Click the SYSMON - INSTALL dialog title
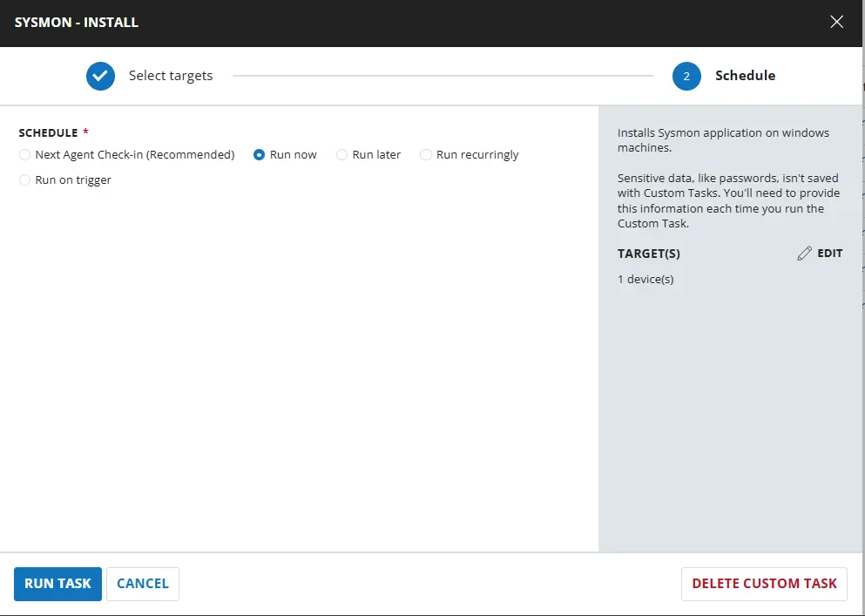Image resolution: width=865 pixels, height=616 pixels. 77,23
